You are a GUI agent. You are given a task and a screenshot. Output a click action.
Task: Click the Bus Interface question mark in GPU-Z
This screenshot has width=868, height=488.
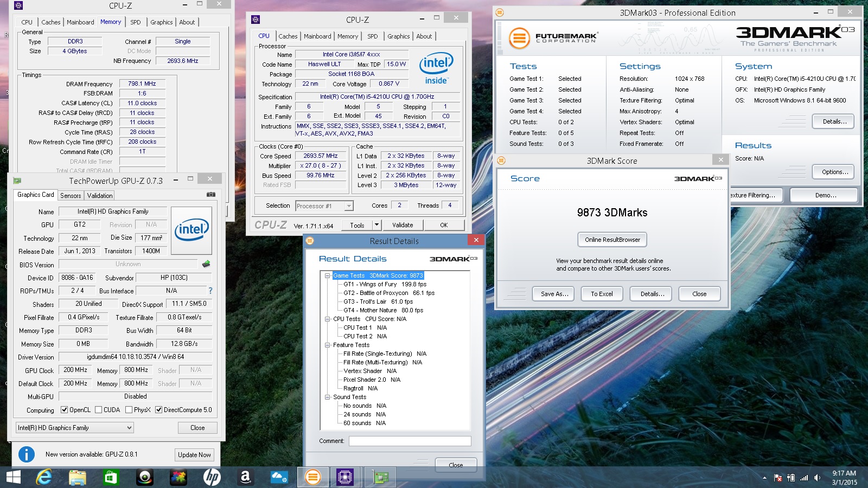[x=210, y=291]
